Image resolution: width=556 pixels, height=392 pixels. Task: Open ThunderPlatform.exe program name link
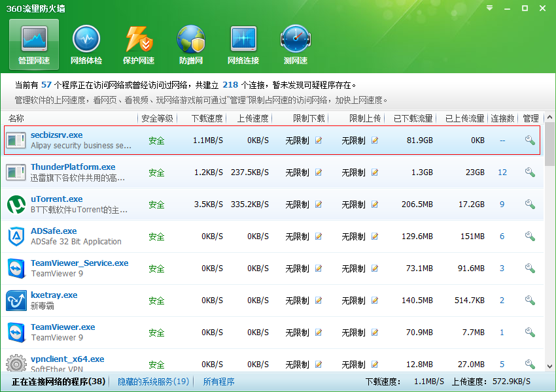(73, 167)
